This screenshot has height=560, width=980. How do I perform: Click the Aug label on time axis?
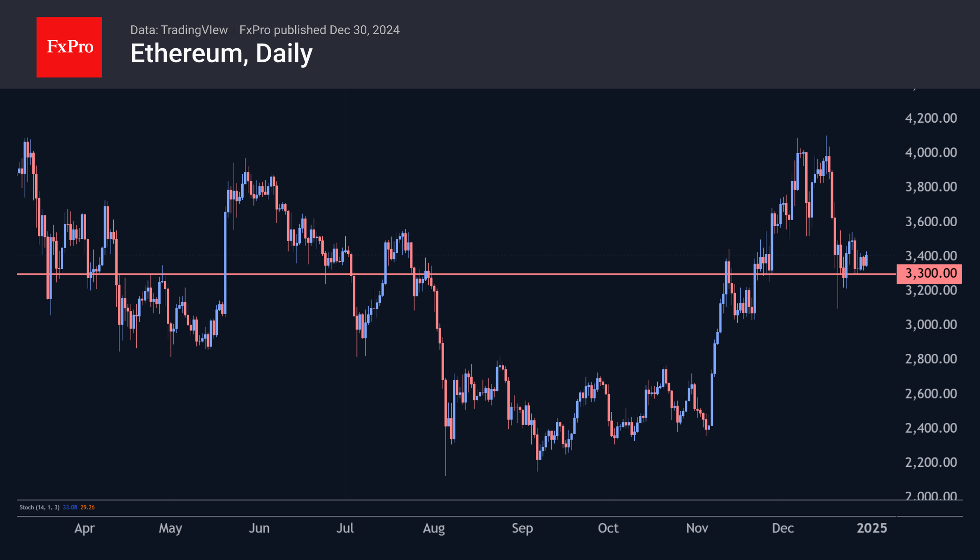434,528
